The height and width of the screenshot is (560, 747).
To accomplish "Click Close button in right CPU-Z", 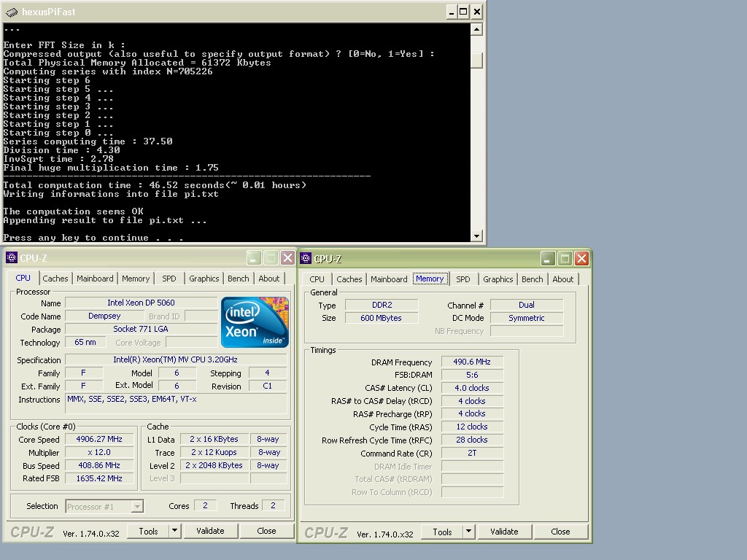I will click(560, 532).
